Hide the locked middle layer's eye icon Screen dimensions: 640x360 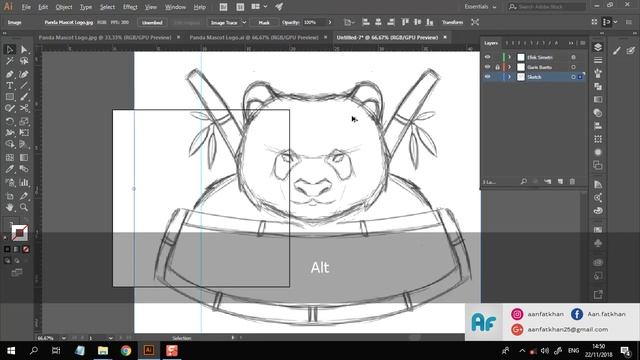tap(487, 67)
